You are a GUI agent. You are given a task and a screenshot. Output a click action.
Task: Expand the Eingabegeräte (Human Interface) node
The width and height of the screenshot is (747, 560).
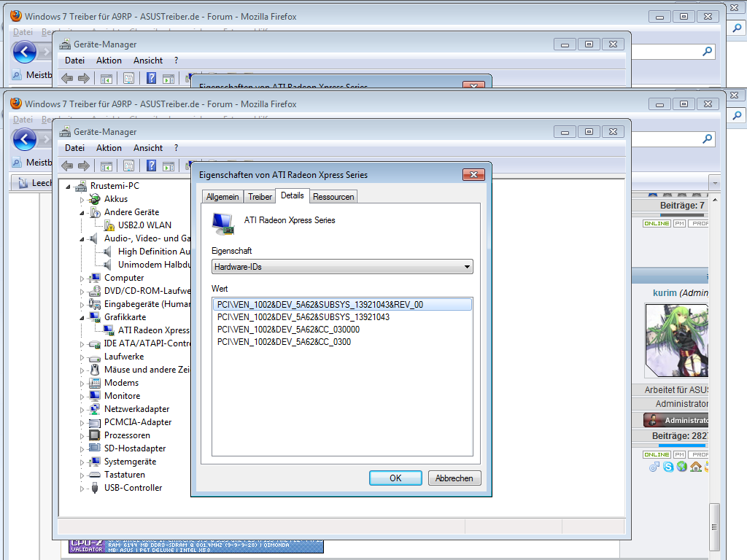pos(82,304)
